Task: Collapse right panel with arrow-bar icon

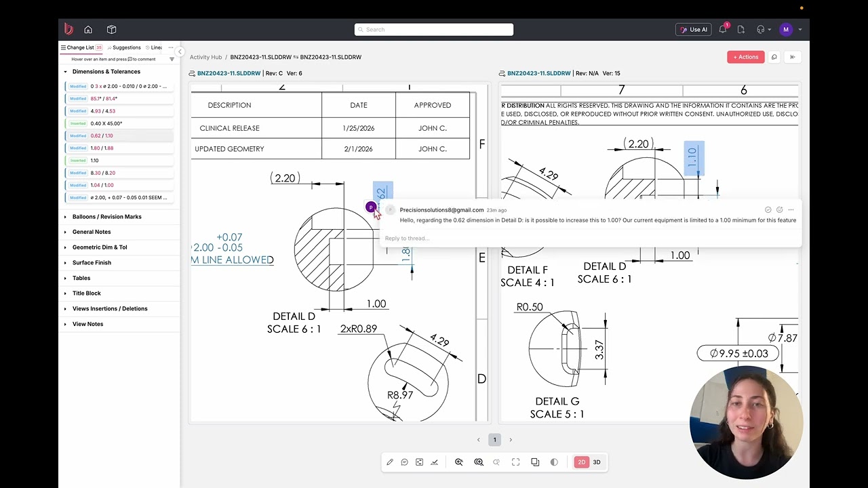Action: 793,57
